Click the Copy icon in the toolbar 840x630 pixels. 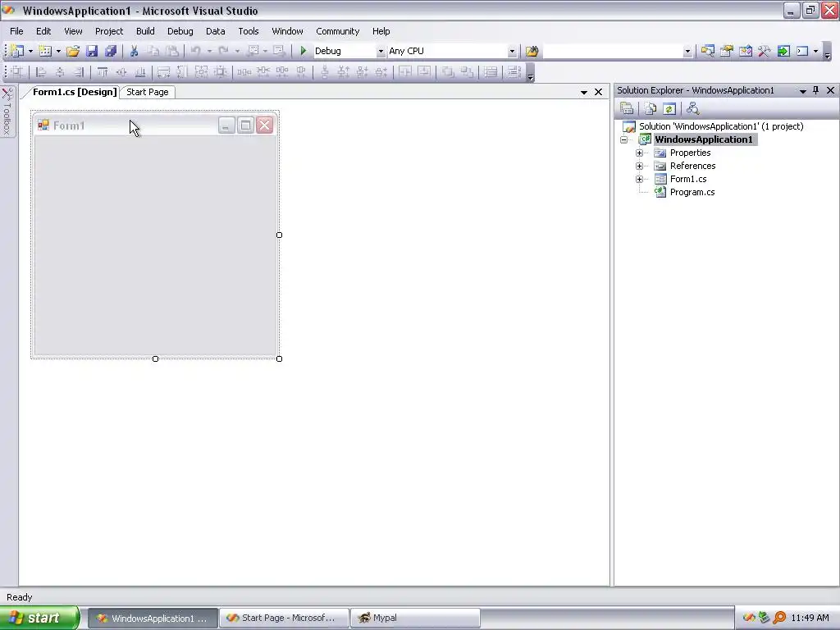pyautogui.click(x=153, y=51)
